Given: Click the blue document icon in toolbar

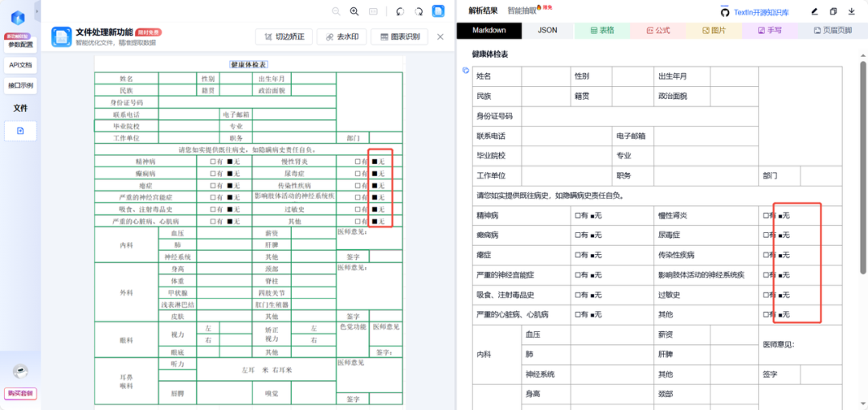Looking at the screenshot, I should (438, 11).
